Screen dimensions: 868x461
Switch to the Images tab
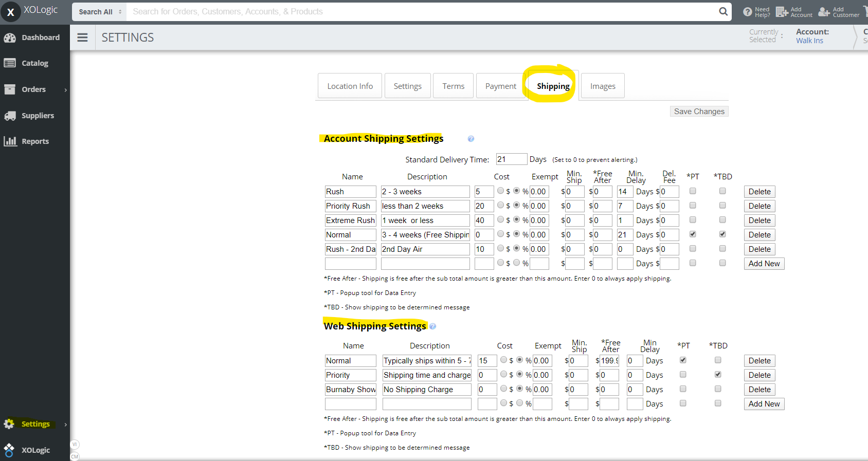(603, 86)
